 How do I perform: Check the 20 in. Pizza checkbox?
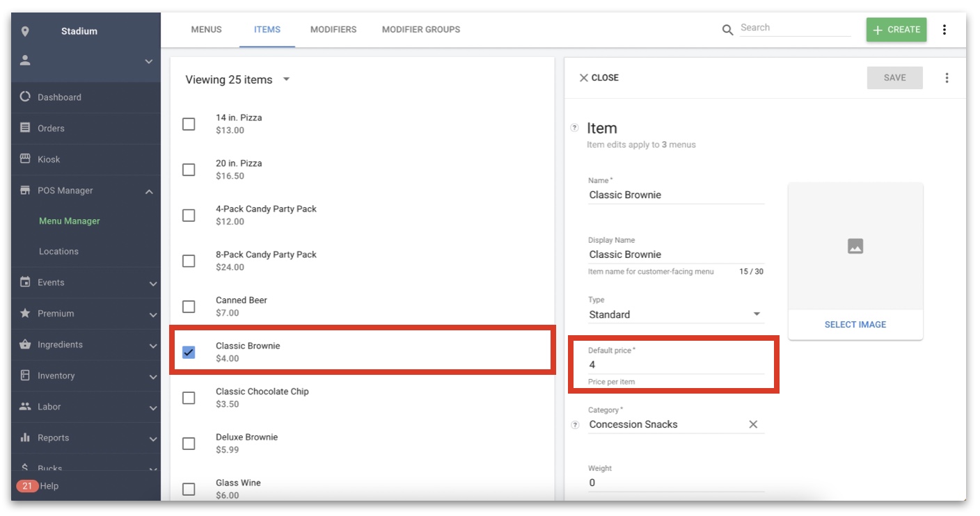coord(189,170)
